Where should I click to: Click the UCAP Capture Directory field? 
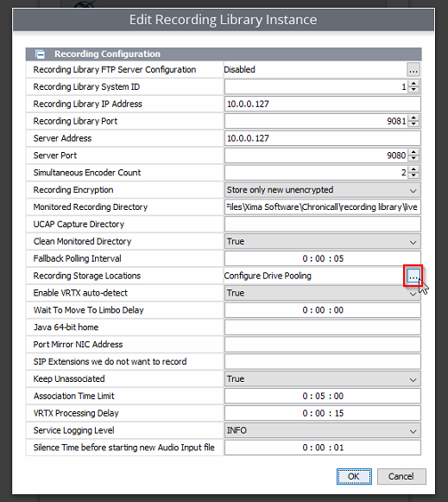pyautogui.click(x=322, y=224)
